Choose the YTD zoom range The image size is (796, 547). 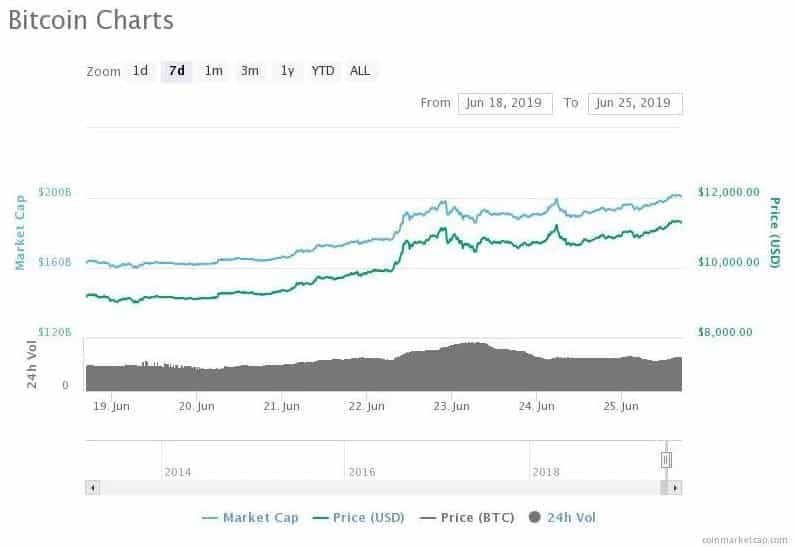(x=323, y=71)
